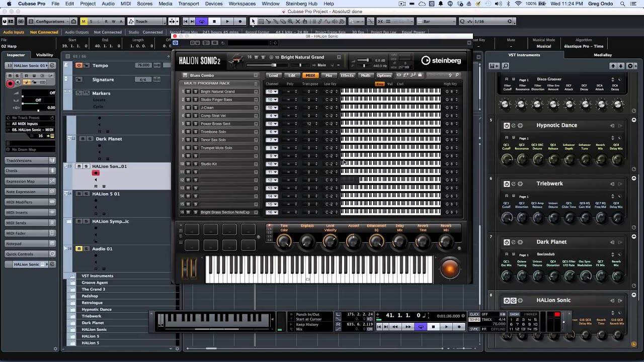Click the lock icon in HALion toolbar
This screenshot has height=362, width=644.
(x=420, y=75)
